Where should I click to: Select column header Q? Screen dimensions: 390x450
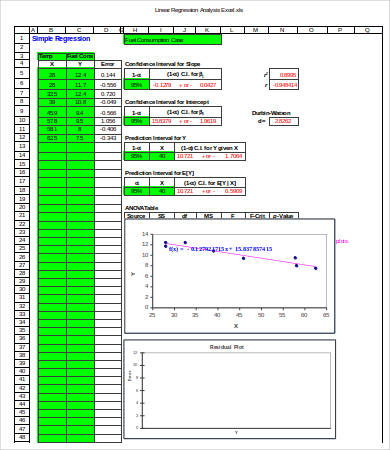367,30
